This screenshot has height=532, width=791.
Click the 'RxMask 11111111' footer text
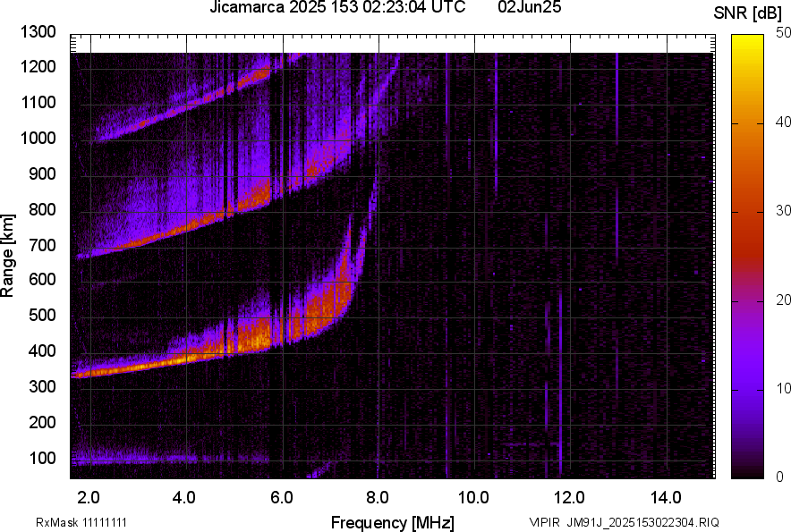(x=81, y=522)
